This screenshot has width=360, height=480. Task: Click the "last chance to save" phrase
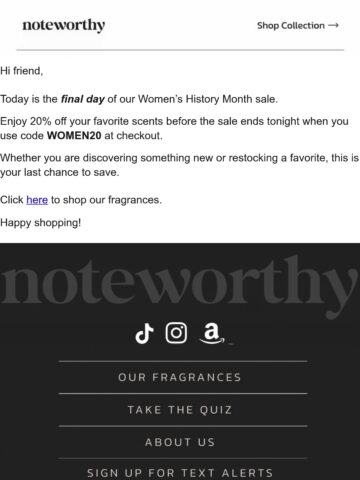coord(71,172)
